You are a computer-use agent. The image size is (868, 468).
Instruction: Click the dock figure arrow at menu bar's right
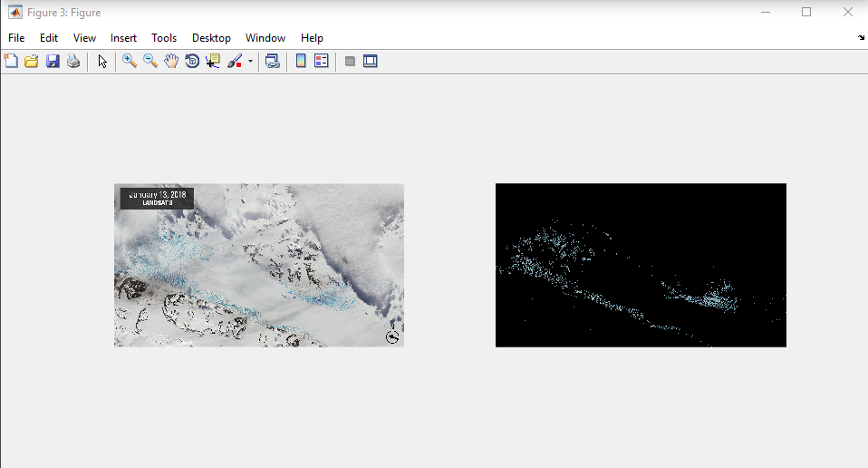tap(860, 38)
